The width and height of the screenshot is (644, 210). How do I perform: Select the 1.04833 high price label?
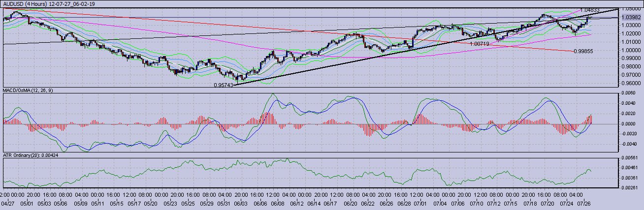point(589,10)
